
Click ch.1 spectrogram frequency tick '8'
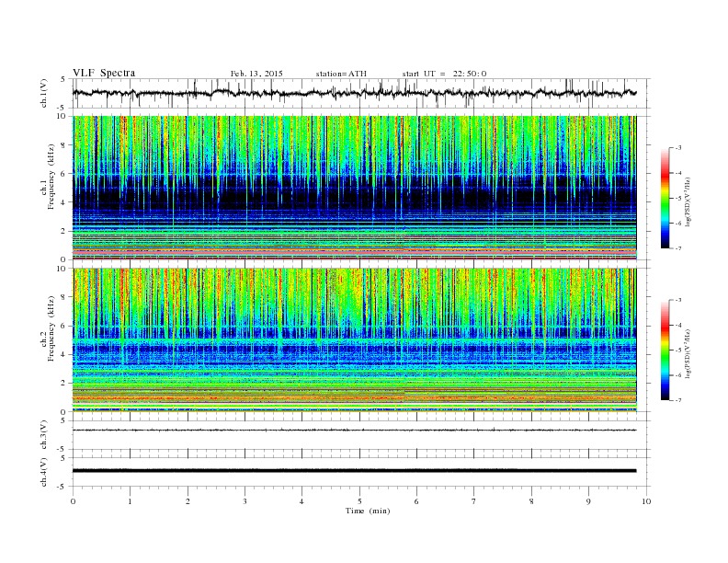(63, 145)
